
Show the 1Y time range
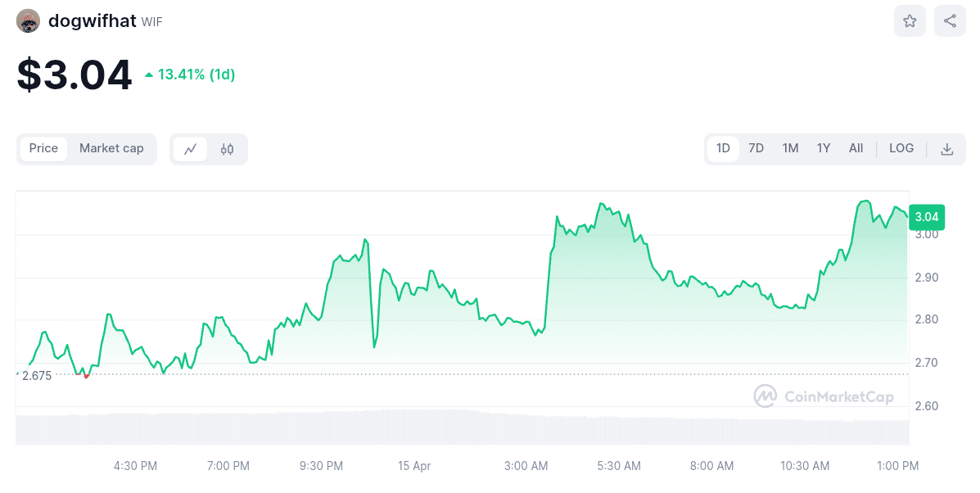click(823, 148)
